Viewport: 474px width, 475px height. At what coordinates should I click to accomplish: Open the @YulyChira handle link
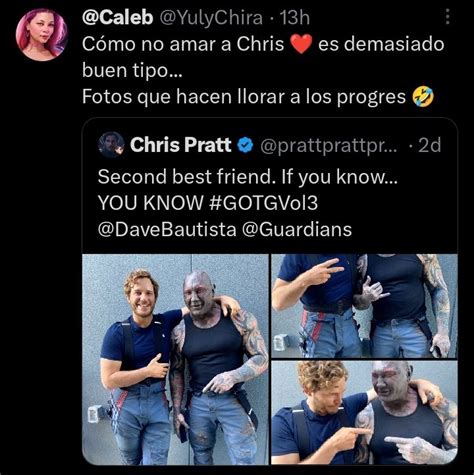[211, 18]
